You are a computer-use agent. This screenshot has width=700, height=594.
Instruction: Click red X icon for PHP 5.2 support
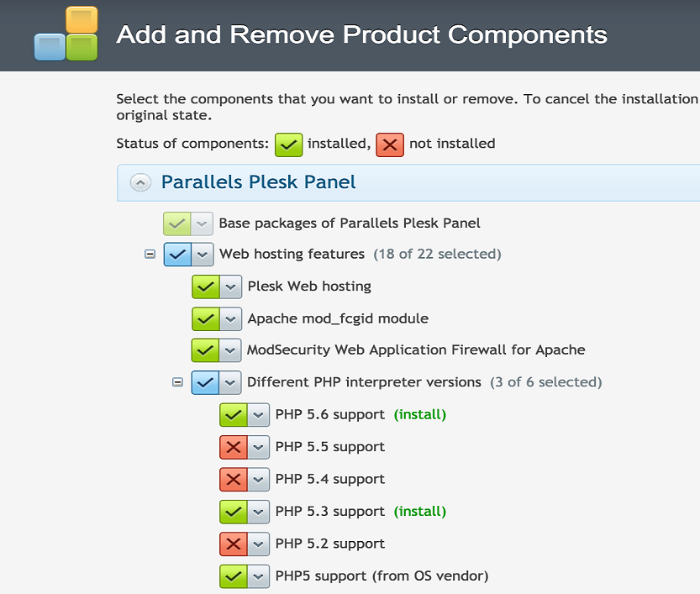(233, 544)
